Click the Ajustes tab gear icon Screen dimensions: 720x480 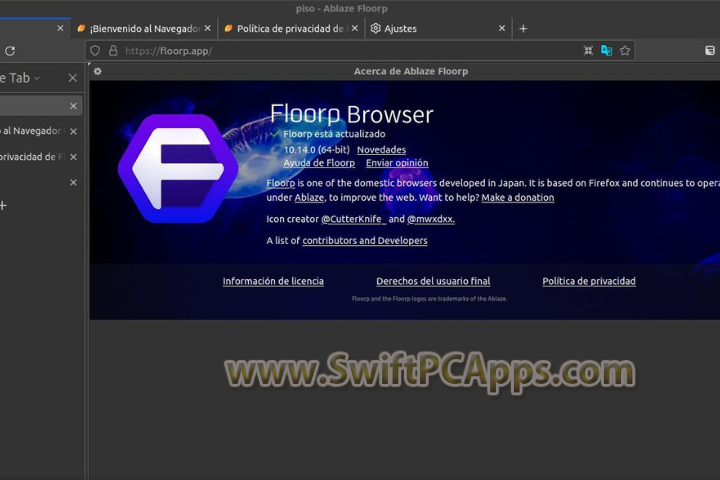[x=376, y=28]
